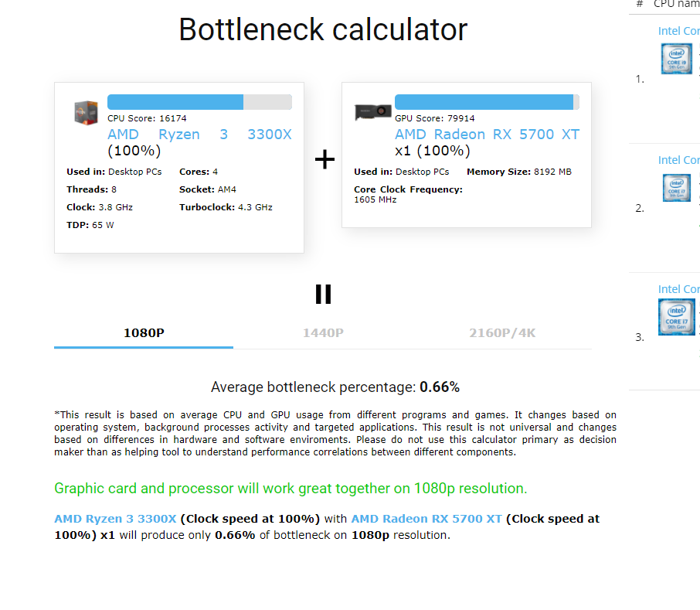Screen dimensions: 700x610
Task: Switch to the 1440P tab
Action: (x=323, y=333)
